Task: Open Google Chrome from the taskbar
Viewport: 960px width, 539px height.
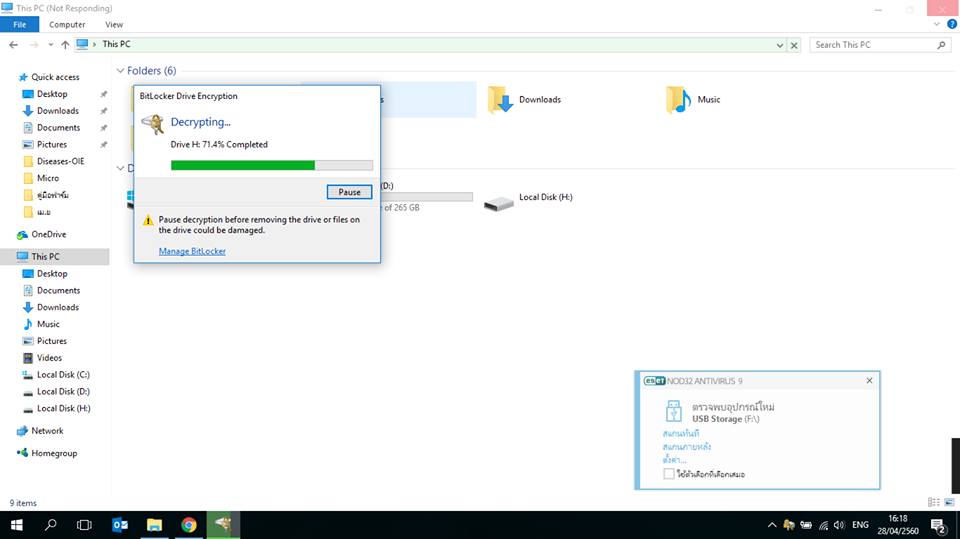Action: [x=189, y=525]
